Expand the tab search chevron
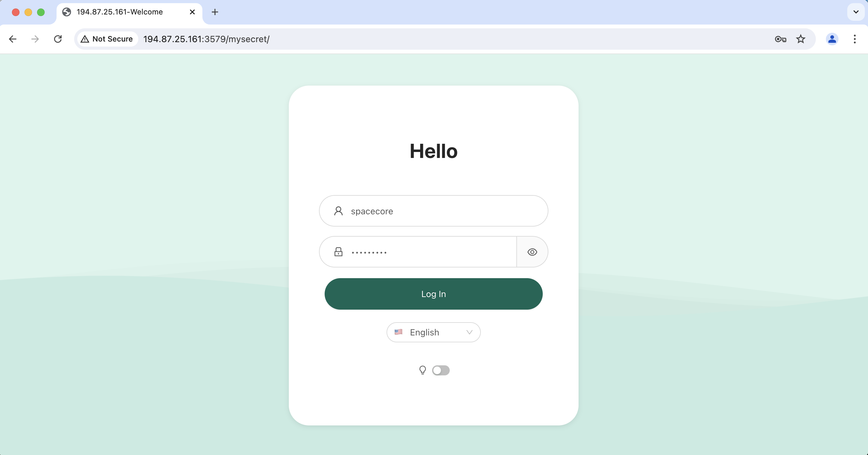The height and width of the screenshot is (455, 868). pyautogui.click(x=855, y=12)
